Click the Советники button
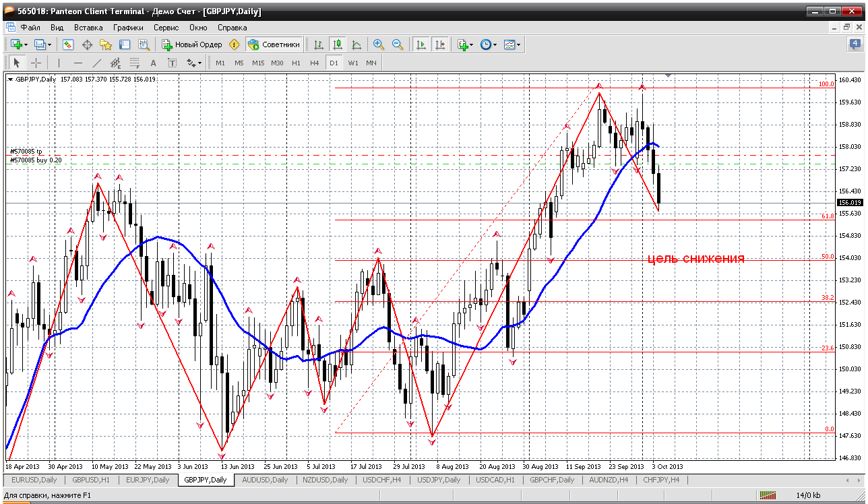The width and height of the screenshot is (868, 504). tap(274, 44)
